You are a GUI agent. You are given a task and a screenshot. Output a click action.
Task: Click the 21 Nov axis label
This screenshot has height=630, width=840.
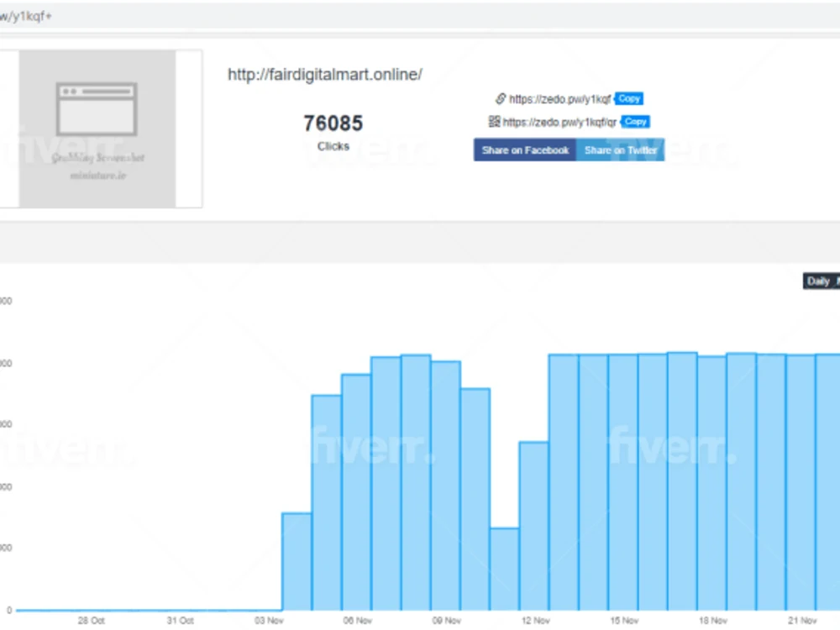[x=802, y=621]
